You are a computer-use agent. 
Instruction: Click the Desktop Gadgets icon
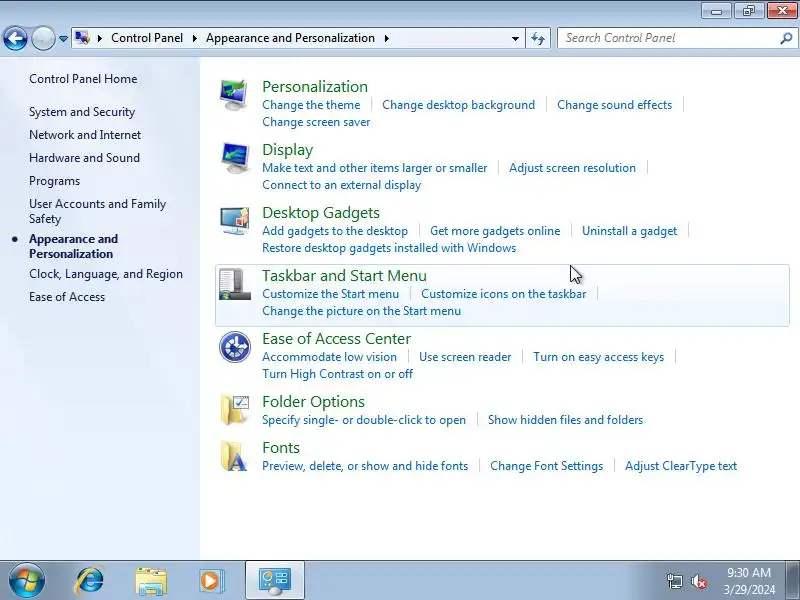(x=234, y=221)
